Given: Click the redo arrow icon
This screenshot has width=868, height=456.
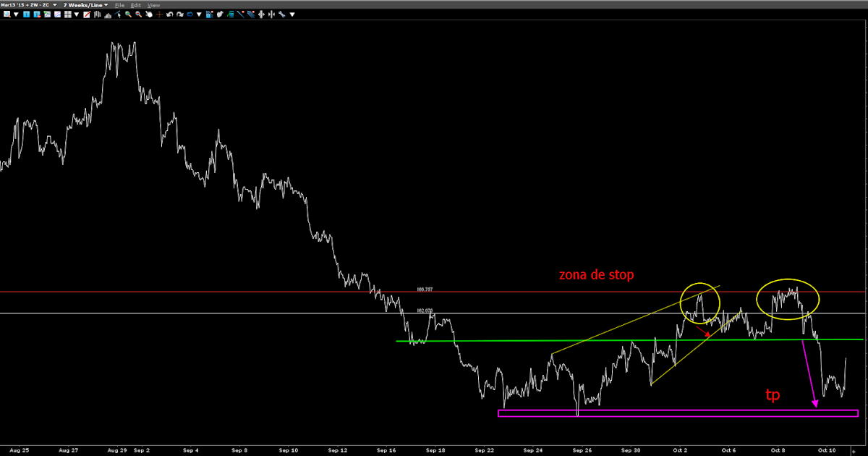Looking at the screenshot, I should pos(179,14).
